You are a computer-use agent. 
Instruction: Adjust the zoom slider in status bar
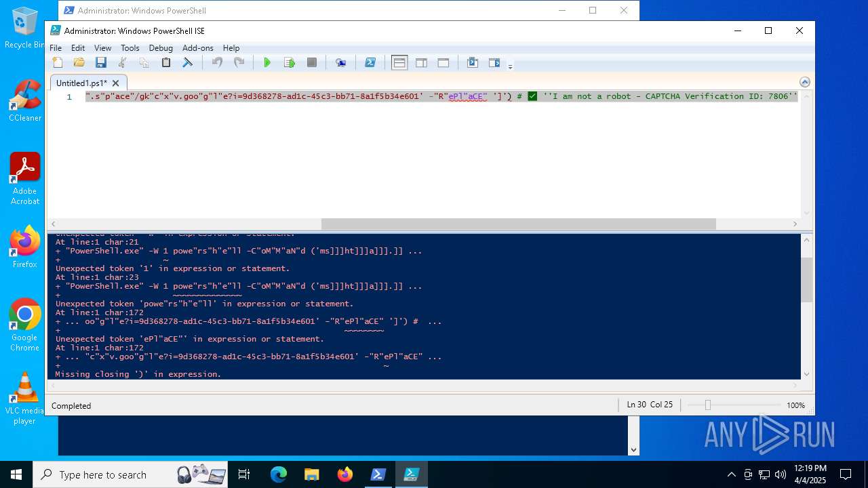coord(707,405)
